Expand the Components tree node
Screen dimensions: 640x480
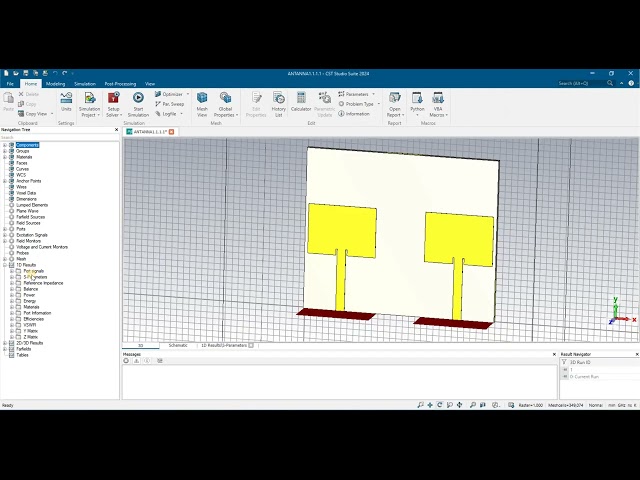[5, 145]
